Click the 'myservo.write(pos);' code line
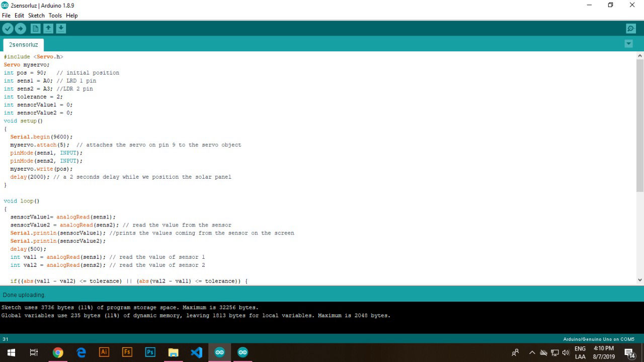The width and height of the screenshot is (644, 362). [41, 169]
